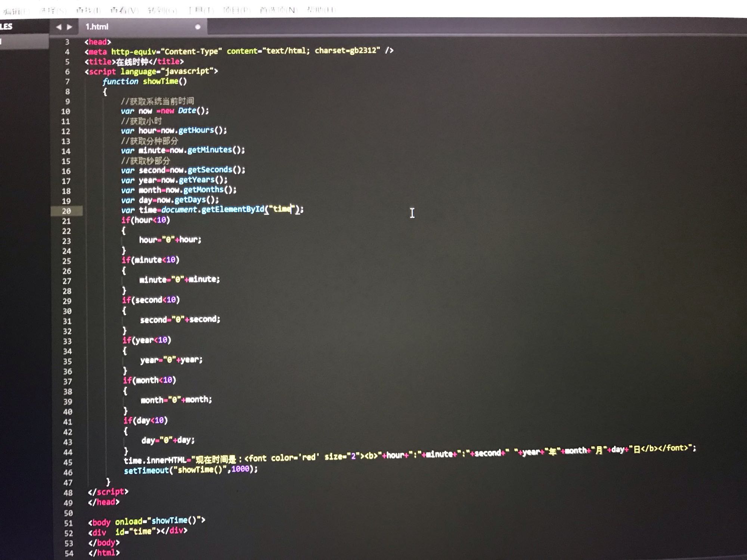Open the 项目(P) project menu
747x560 pixels.
(x=236, y=10)
